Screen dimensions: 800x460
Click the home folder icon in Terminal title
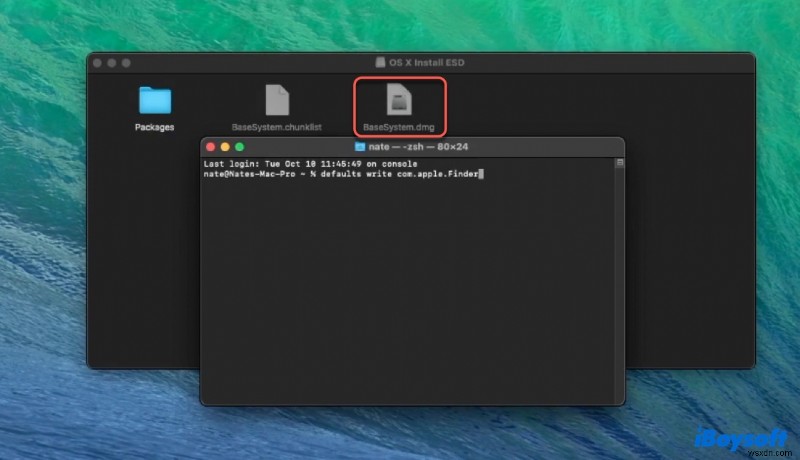360,147
